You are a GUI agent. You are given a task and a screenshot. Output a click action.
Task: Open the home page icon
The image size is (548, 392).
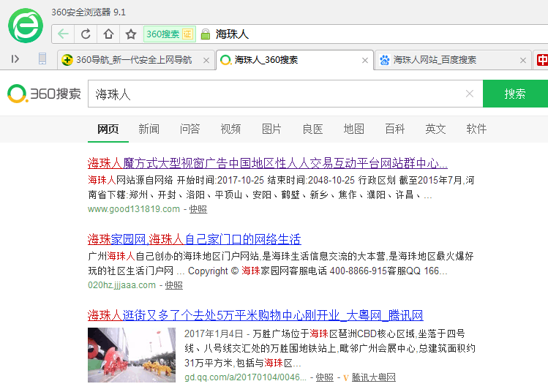(108, 34)
